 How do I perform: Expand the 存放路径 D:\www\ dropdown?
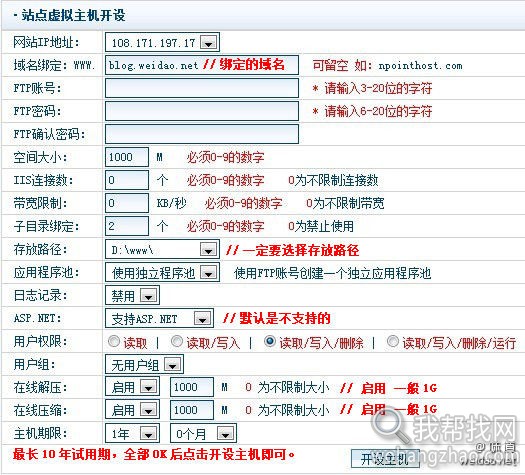[x=162, y=249]
